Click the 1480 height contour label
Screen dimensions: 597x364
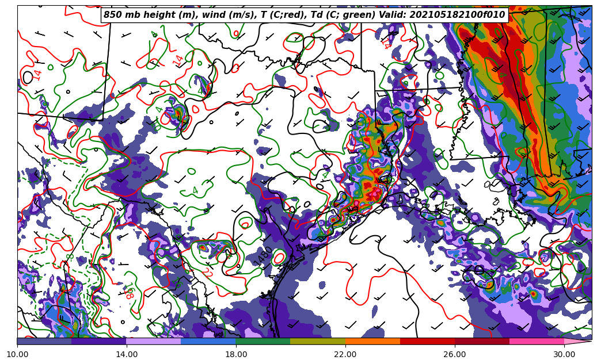pos(263,256)
